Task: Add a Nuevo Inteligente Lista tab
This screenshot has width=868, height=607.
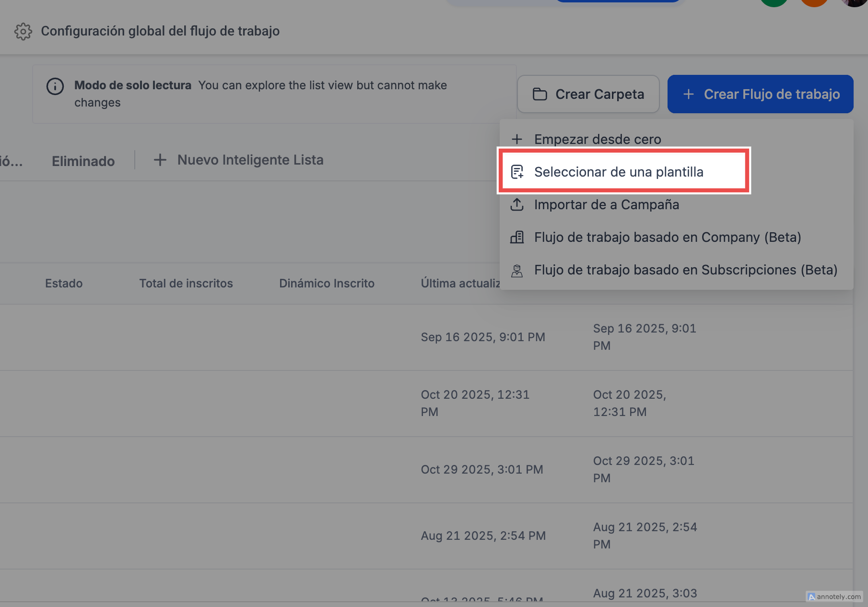Action: click(x=250, y=160)
